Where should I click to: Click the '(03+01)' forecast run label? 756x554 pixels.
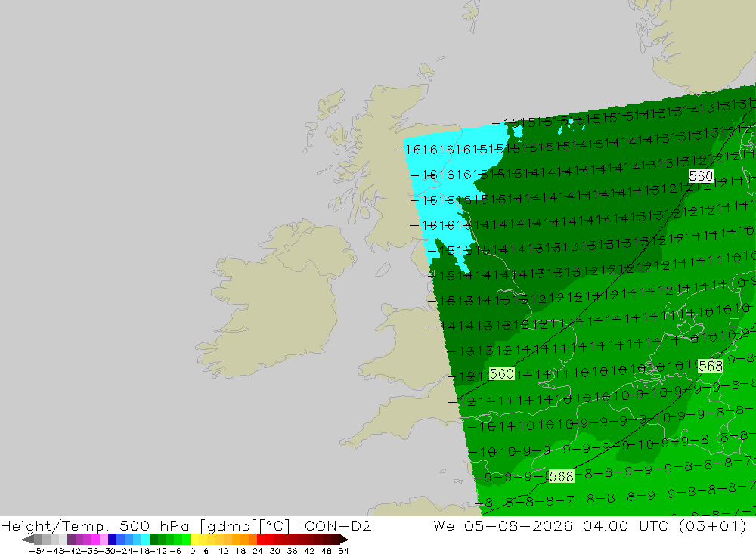(712, 525)
